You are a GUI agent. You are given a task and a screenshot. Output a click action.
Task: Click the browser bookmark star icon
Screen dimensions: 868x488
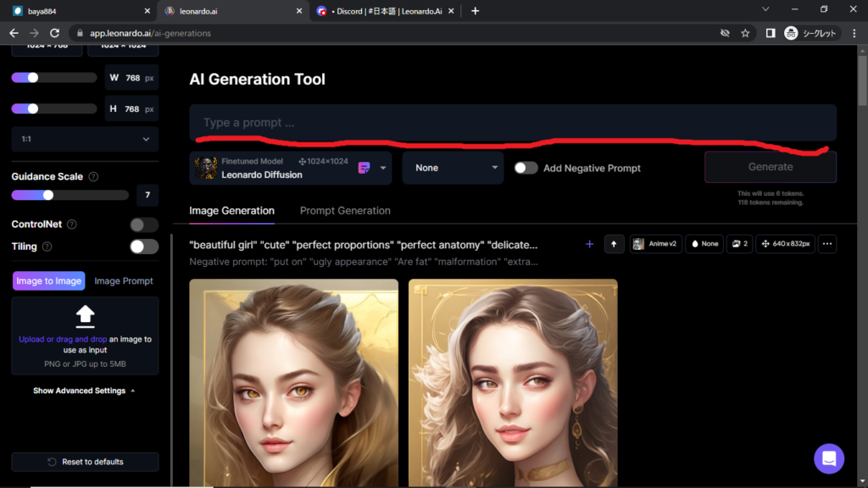pos(745,33)
